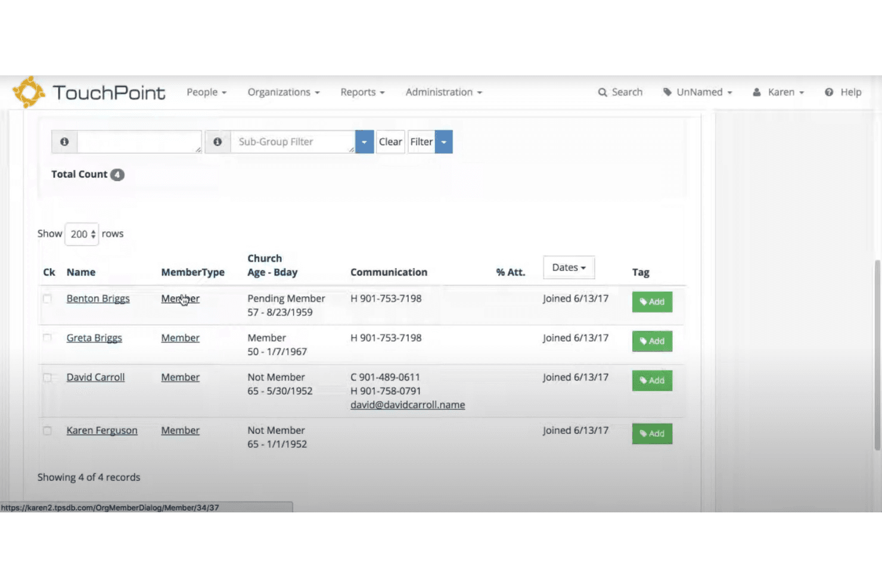Viewport: 882px width, 588px height.
Task: Click Member link in David Carroll row
Action: point(180,377)
